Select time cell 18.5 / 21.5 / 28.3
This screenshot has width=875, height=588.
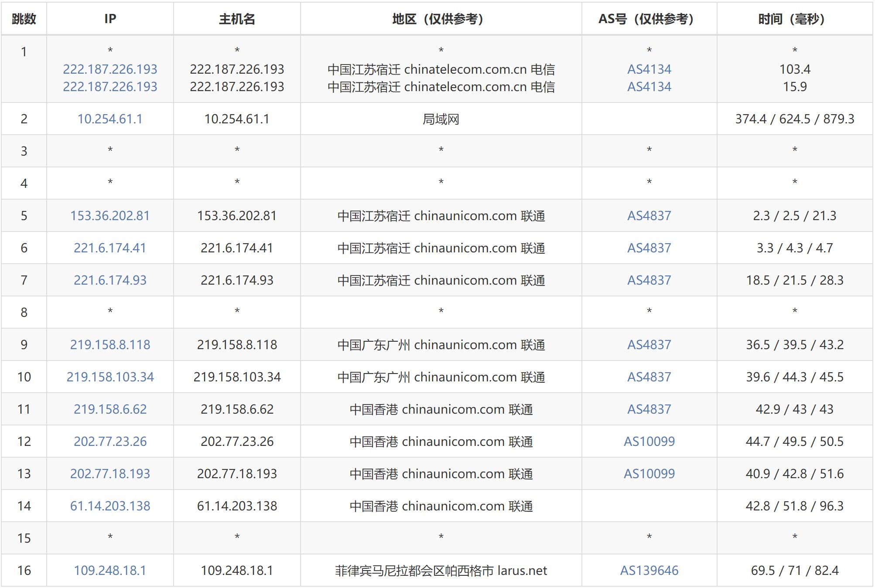click(x=795, y=280)
